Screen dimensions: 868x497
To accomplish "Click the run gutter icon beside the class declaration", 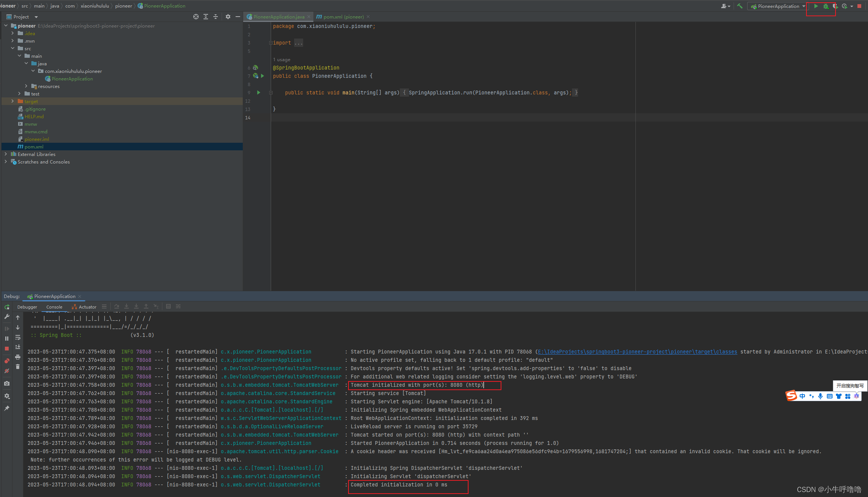I will [263, 76].
